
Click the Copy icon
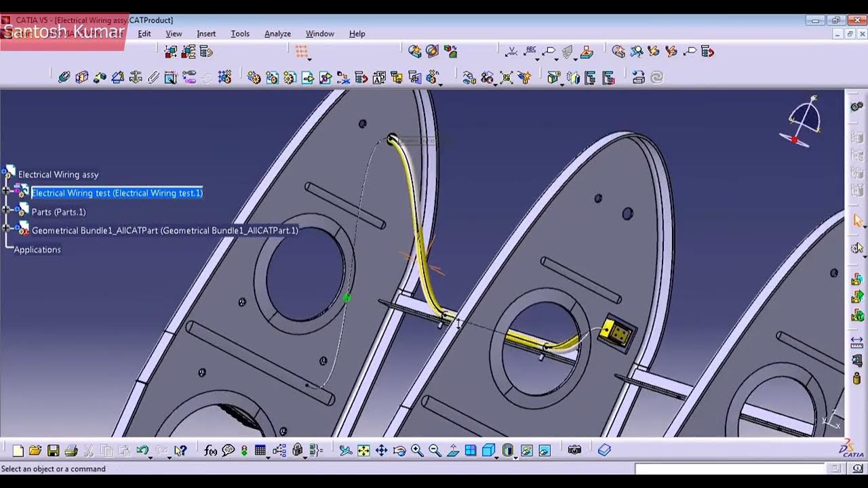click(x=106, y=450)
